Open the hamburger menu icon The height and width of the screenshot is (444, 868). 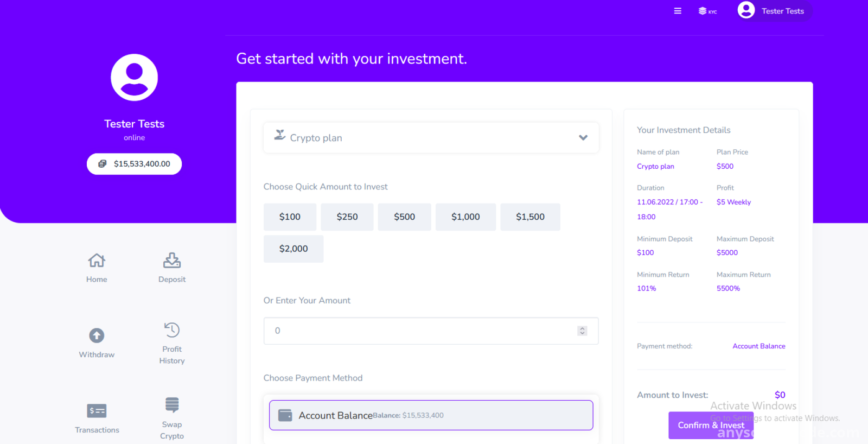click(678, 11)
